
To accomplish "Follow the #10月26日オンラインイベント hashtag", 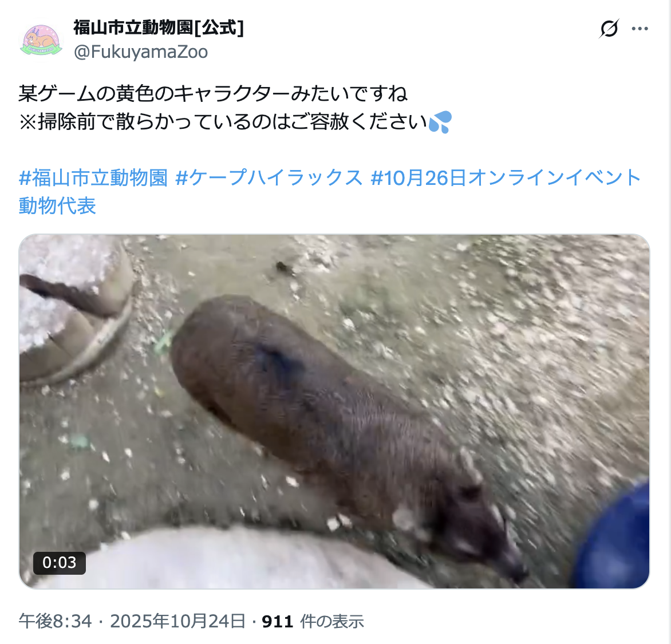I will pyautogui.click(x=506, y=177).
